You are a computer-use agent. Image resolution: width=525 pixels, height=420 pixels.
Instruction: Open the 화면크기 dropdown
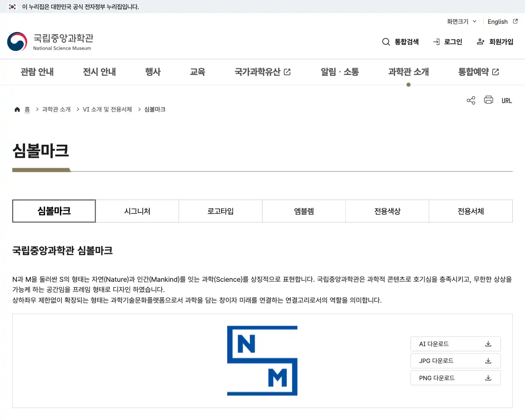[461, 22]
